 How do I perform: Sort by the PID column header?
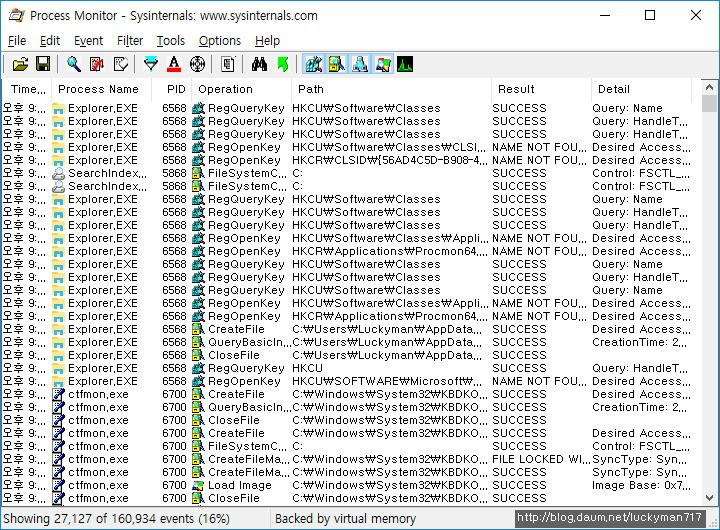click(x=172, y=89)
